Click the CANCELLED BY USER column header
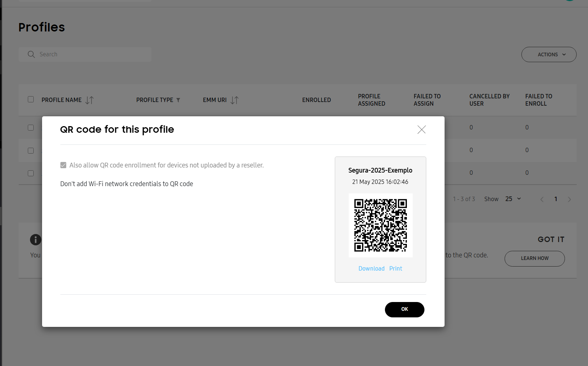 coord(489,100)
